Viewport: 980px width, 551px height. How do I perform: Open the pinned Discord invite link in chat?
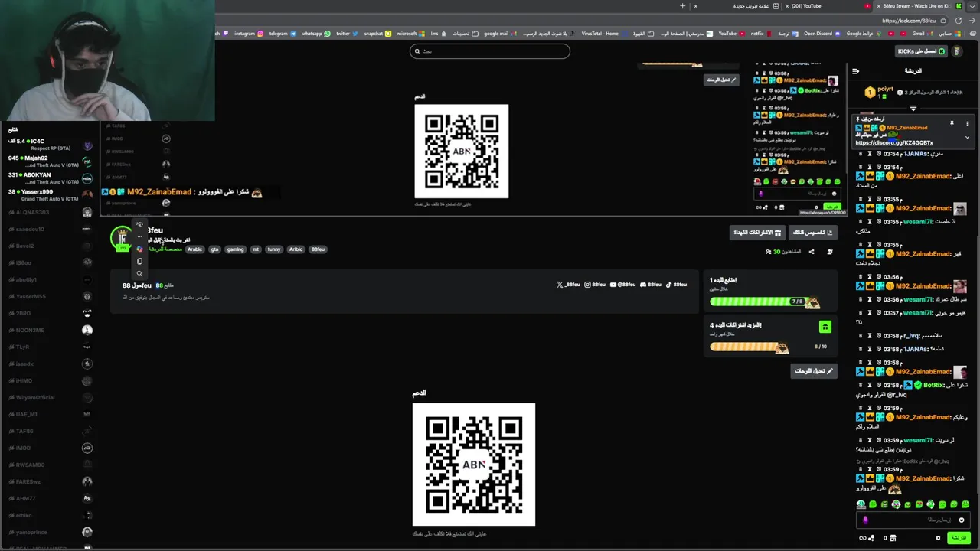click(x=894, y=142)
